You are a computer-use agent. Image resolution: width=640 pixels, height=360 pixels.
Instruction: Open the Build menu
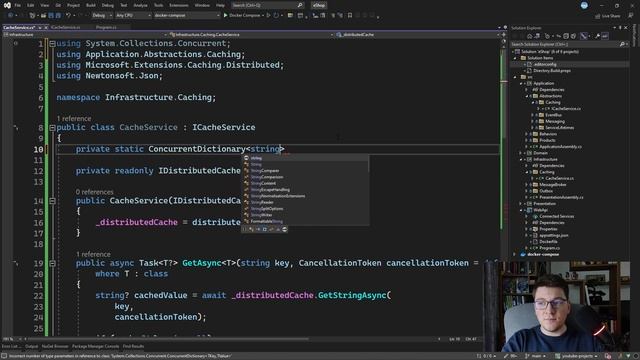pos(91,5)
